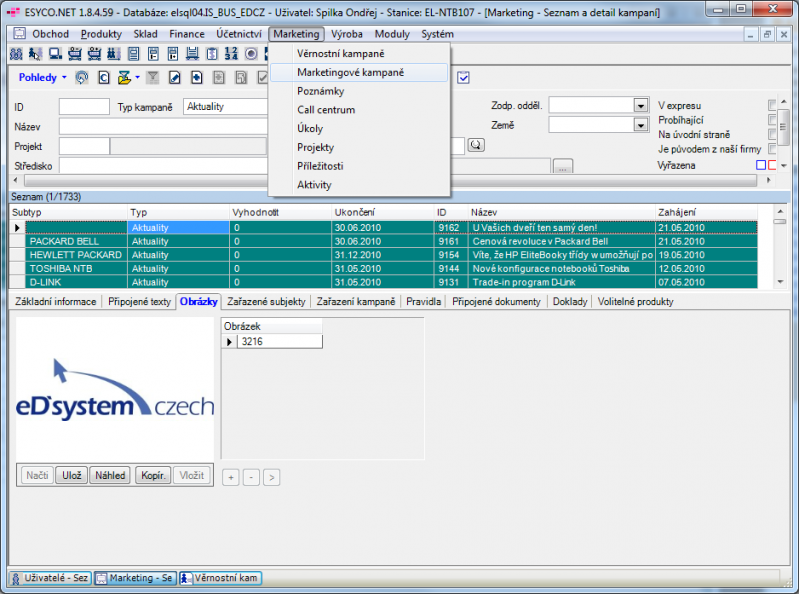This screenshot has width=799, height=594.
Task: Toggle the 'Na úvodní straně' checkbox
Action: tap(772, 134)
